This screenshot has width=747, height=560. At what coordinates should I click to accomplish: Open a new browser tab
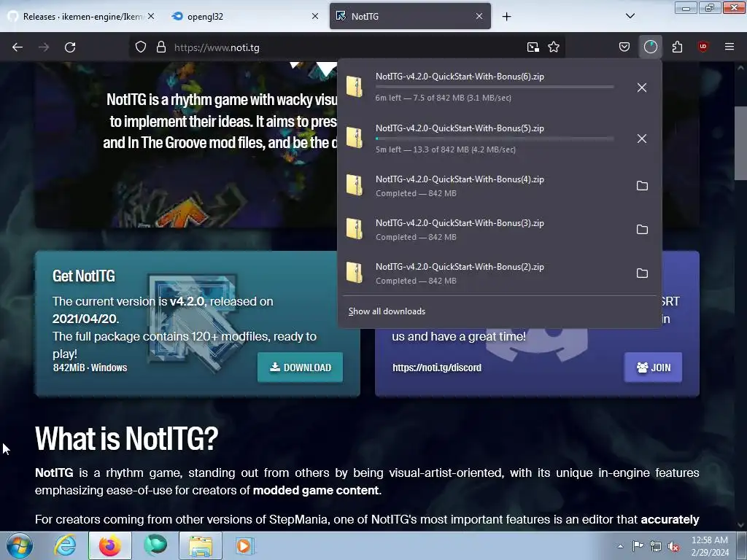pos(506,16)
